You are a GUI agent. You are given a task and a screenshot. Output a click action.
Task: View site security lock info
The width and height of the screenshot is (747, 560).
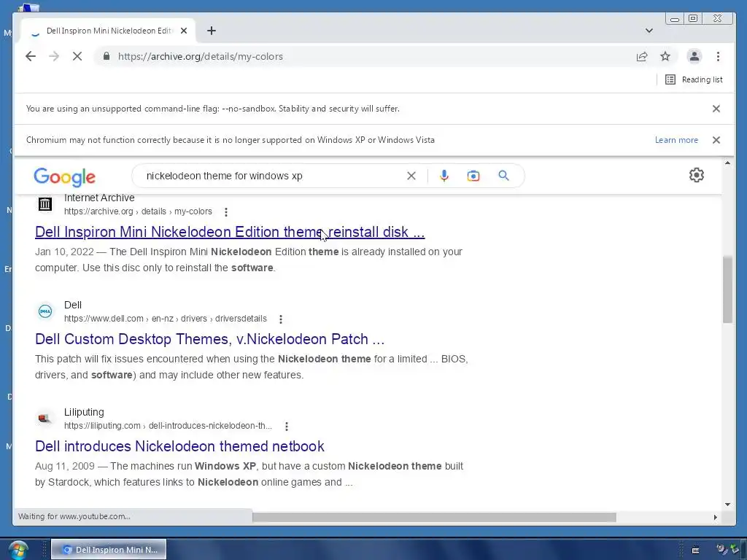(107, 56)
